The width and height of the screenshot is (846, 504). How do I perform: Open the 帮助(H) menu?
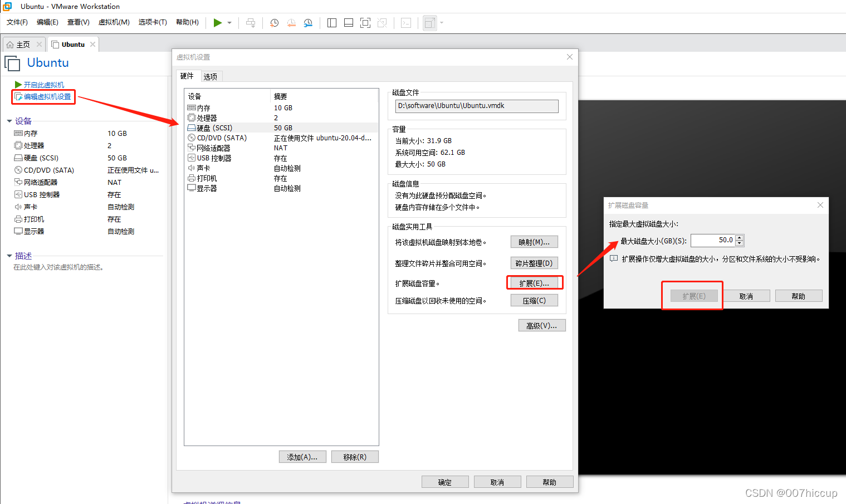coord(187,22)
